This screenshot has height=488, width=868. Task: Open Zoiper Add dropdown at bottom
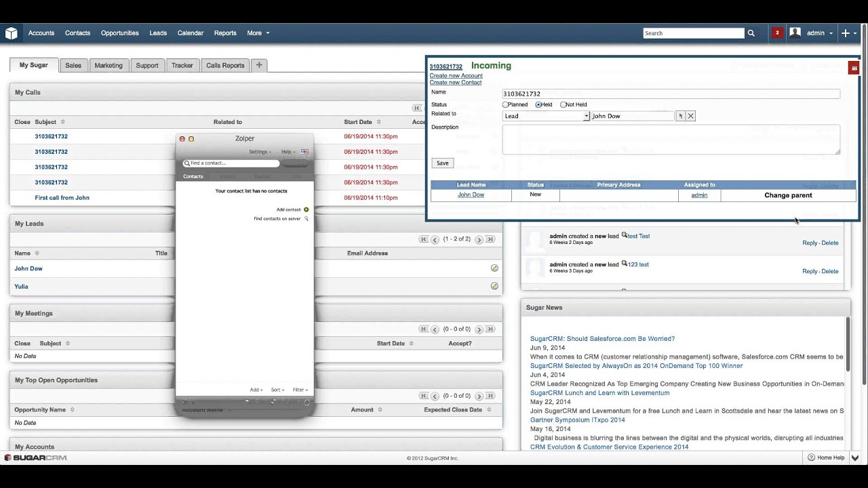click(256, 390)
